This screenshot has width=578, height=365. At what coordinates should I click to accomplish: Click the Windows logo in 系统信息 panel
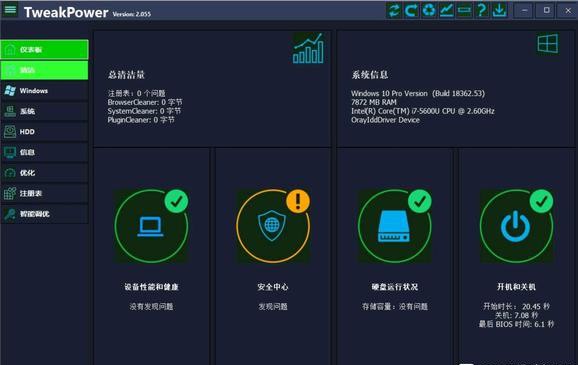[x=547, y=44]
